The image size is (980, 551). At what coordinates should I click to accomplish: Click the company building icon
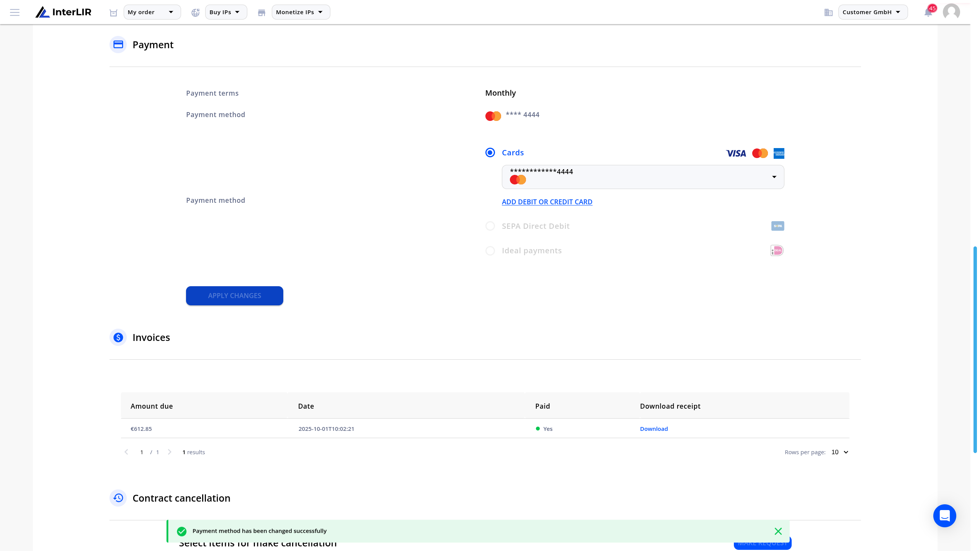(x=828, y=13)
